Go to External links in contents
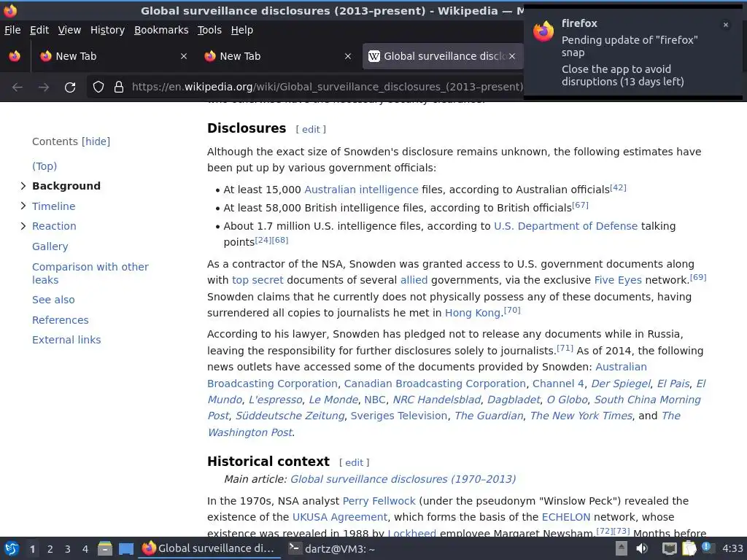 pyautogui.click(x=66, y=340)
